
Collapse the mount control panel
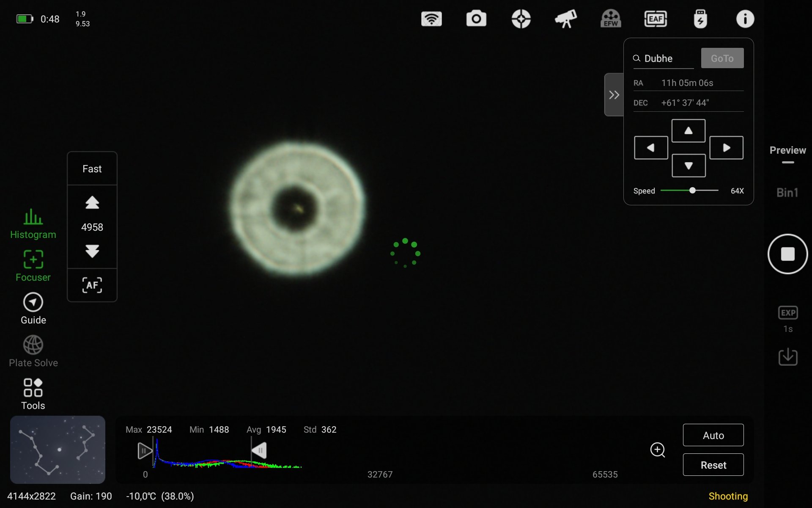coord(614,95)
